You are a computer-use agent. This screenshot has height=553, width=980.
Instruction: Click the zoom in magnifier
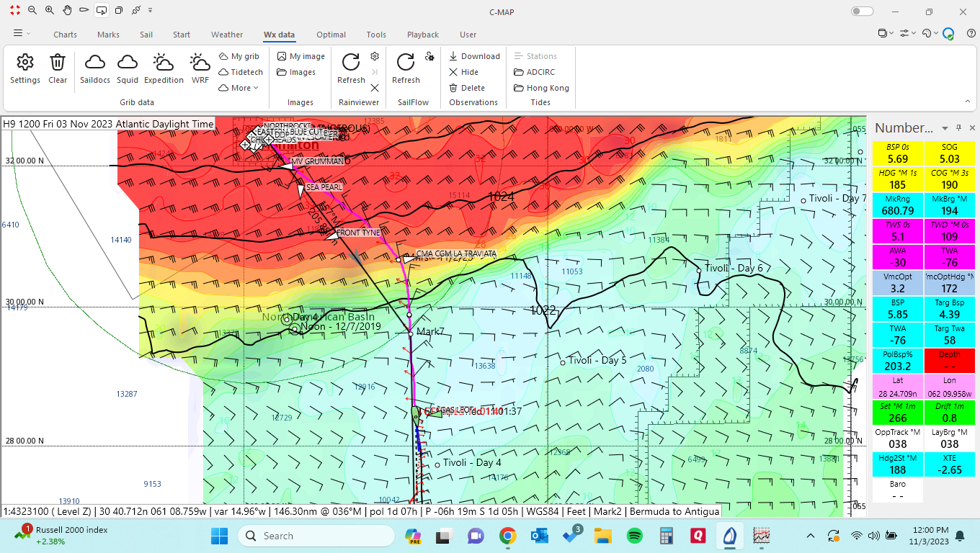49,11
